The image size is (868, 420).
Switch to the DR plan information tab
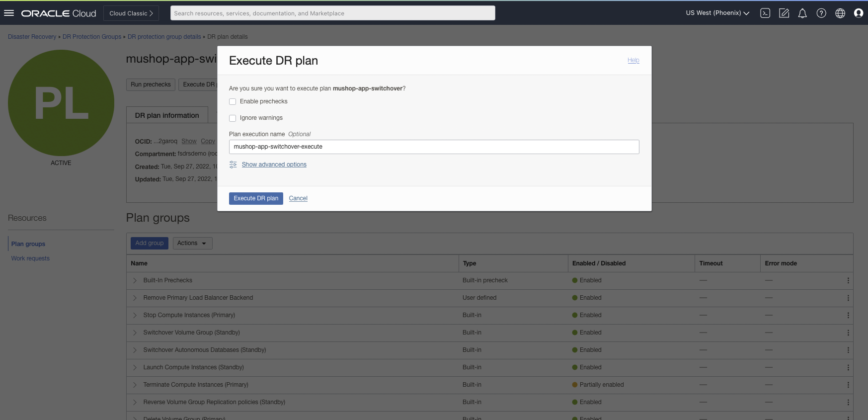(167, 115)
